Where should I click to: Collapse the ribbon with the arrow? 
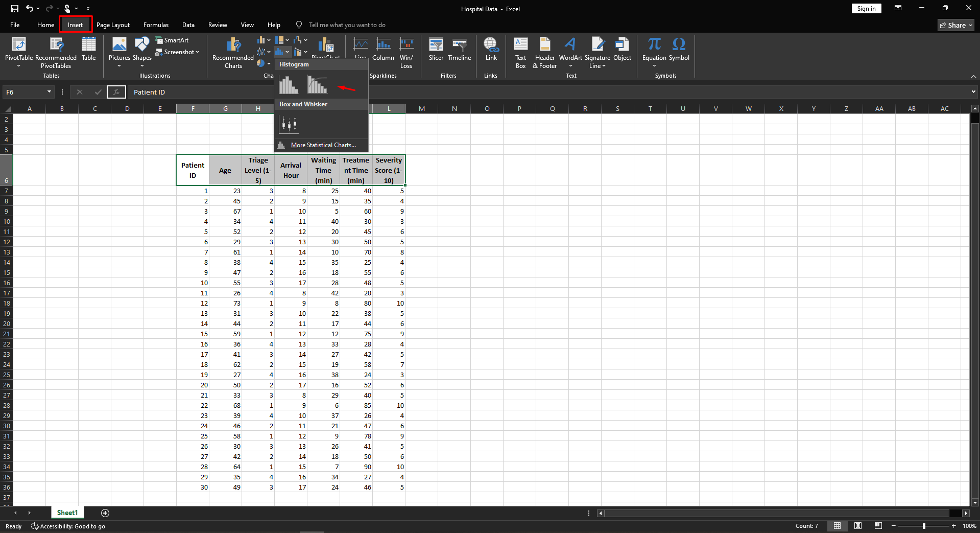click(x=973, y=76)
